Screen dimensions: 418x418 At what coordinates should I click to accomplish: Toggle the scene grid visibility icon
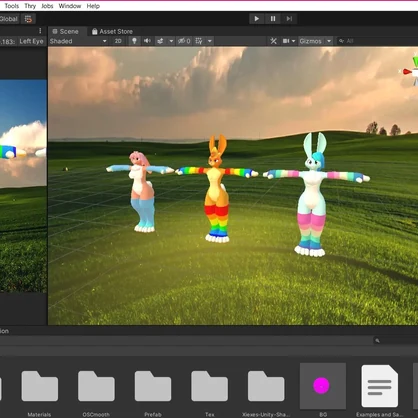pos(199,41)
